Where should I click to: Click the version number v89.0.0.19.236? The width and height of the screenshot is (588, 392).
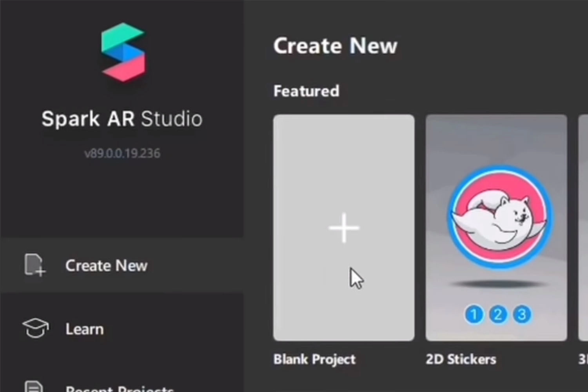click(122, 153)
